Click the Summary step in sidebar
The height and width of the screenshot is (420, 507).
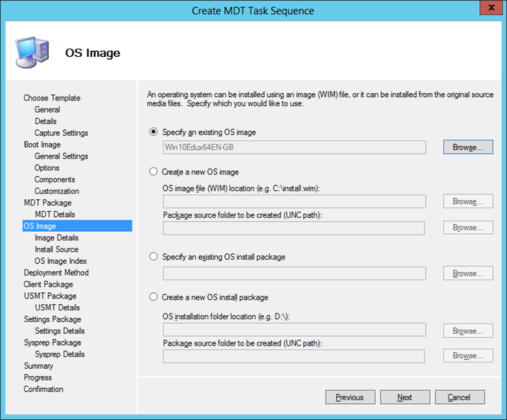pyautogui.click(x=38, y=366)
